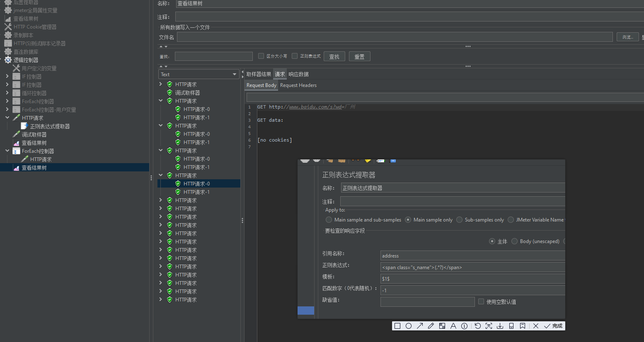The image size is (644, 342).
Task: Click the 浏览 browse button
Action: 627,37
